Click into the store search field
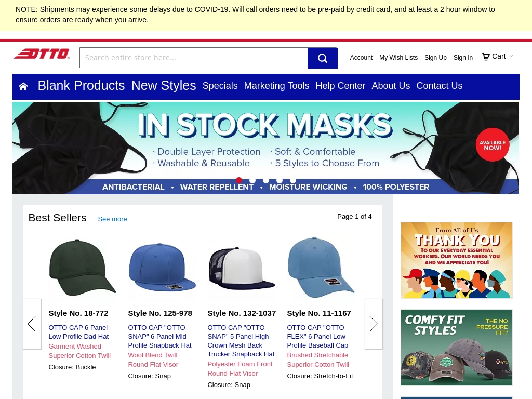Image resolution: width=532 pixels, height=399 pixels. pyautogui.click(x=194, y=58)
